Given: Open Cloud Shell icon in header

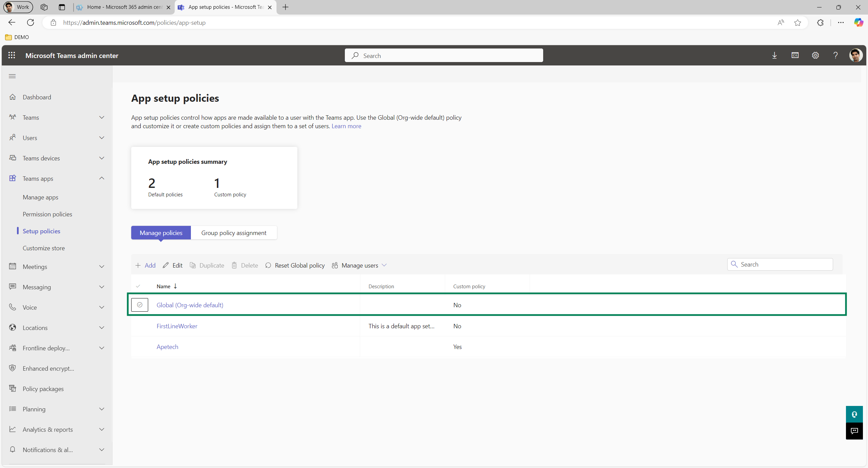Looking at the screenshot, I should 795,55.
